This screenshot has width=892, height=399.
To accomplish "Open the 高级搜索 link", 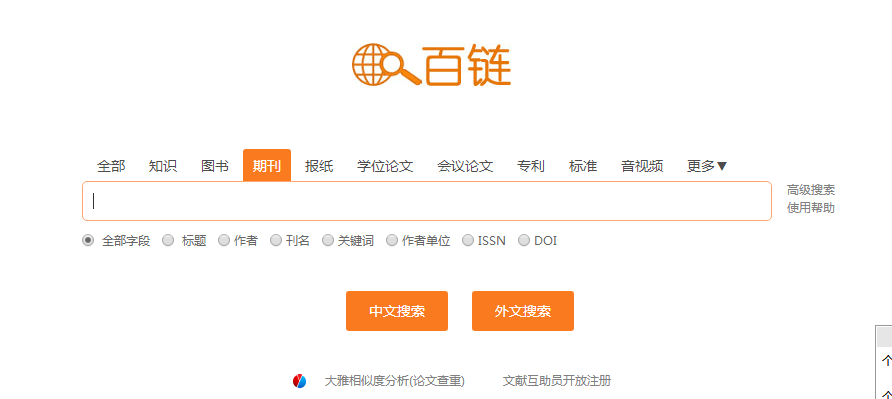I will tap(811, 190).
